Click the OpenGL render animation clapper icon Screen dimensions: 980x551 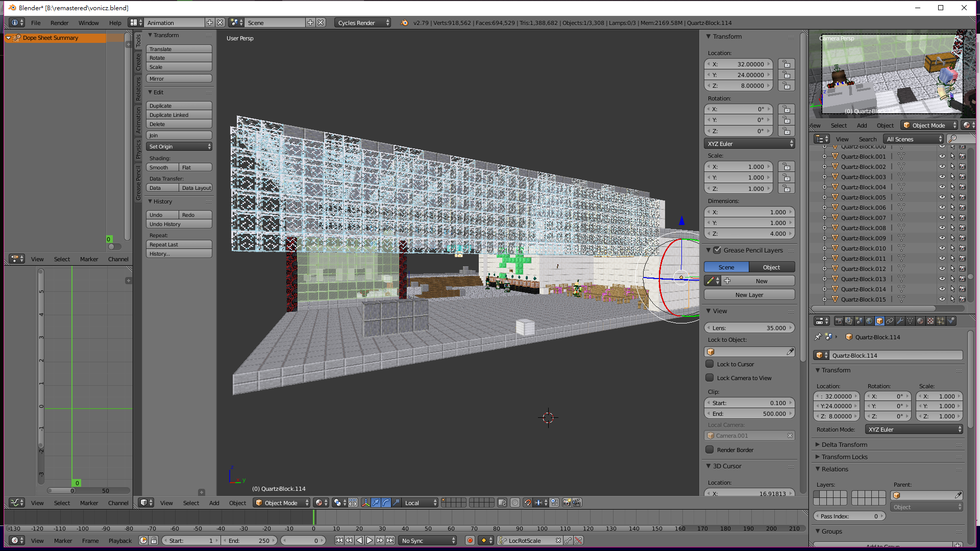click(577, 503)
